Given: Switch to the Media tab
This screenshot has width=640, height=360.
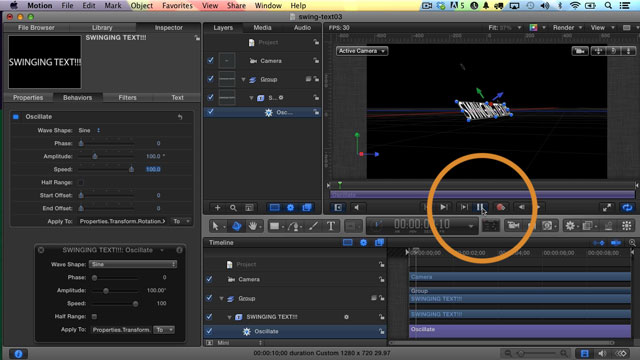Looking at the screenshot, I should click(262, 28).
